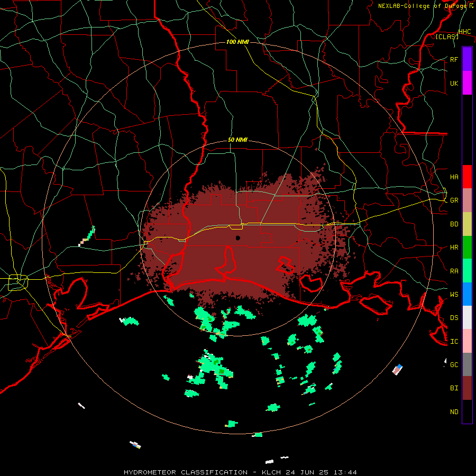This screenshot has width=476, height=476.
Task: Click the GR pink legend swatch
Action: (467, 200)
